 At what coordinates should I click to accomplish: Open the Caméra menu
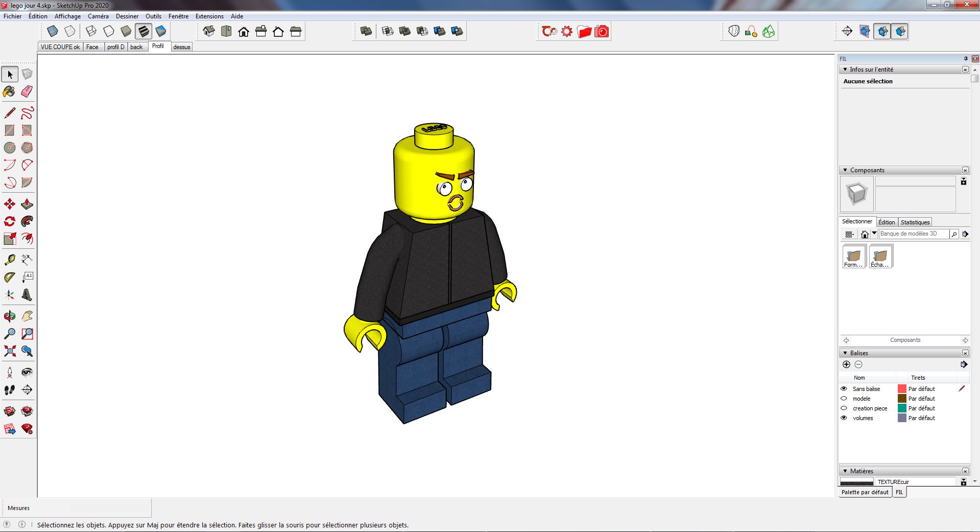98,16
